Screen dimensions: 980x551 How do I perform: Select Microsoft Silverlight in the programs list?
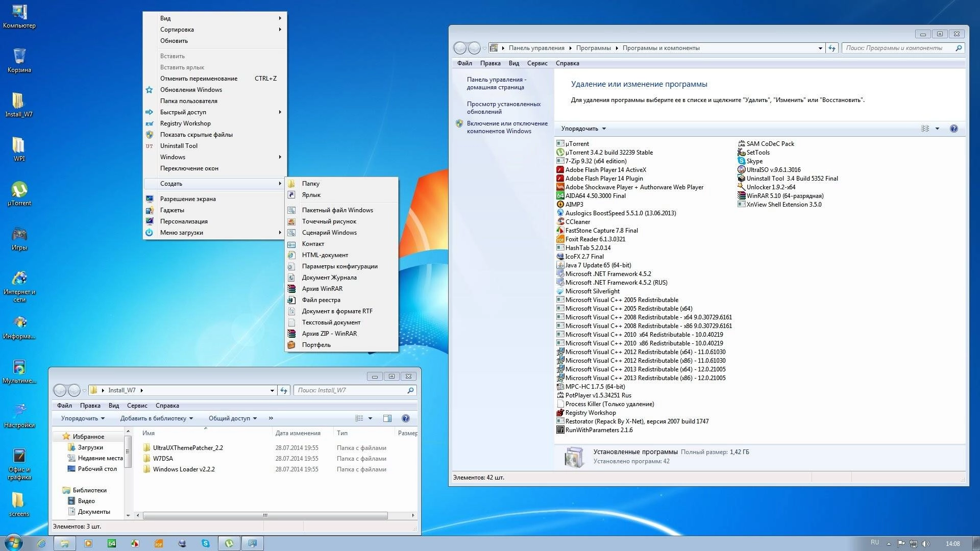[x=588, y=291]
